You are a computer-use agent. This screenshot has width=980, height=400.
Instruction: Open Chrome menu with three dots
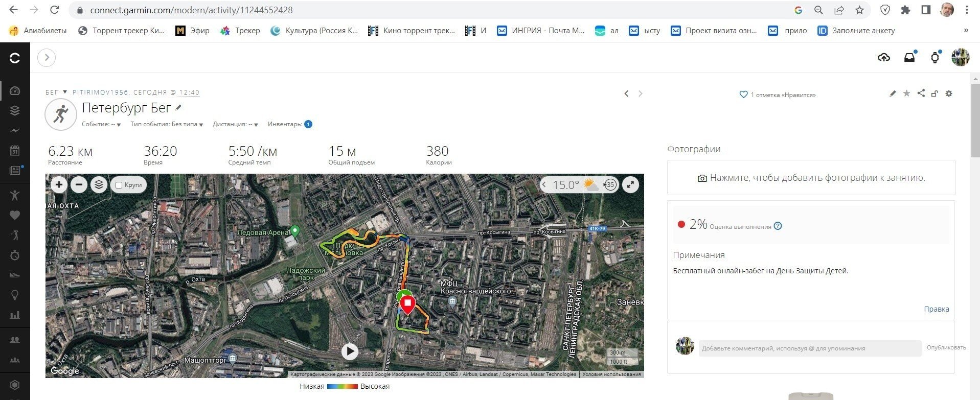coord(967,10)
